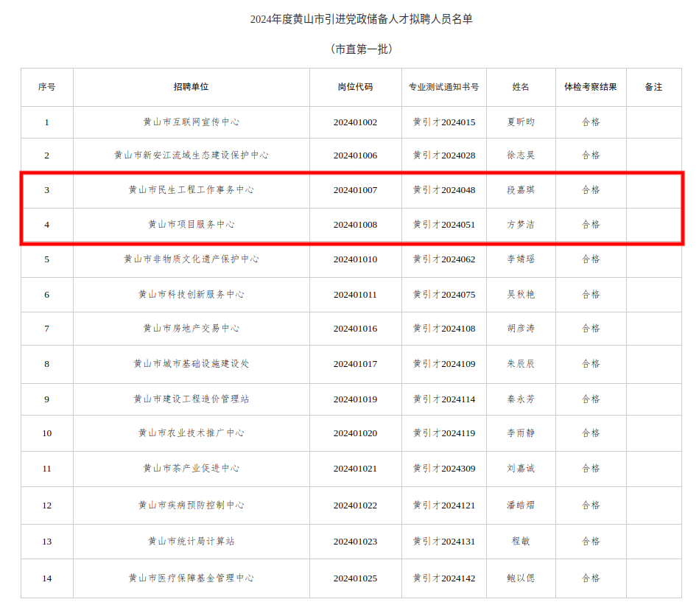The width and height of the screenshot is (699, 616).
Task: Select position code '202401017'
Action: [355, 364]
